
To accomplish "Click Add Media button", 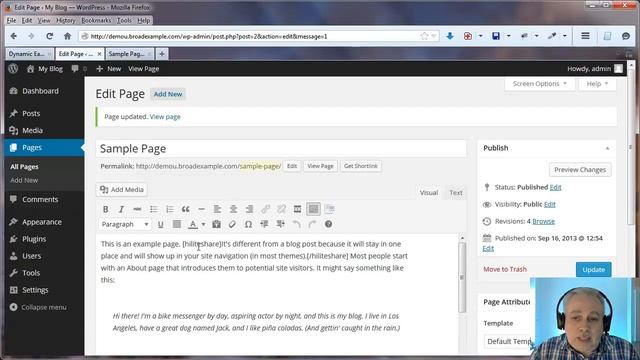I will click(x=122, y=189).
